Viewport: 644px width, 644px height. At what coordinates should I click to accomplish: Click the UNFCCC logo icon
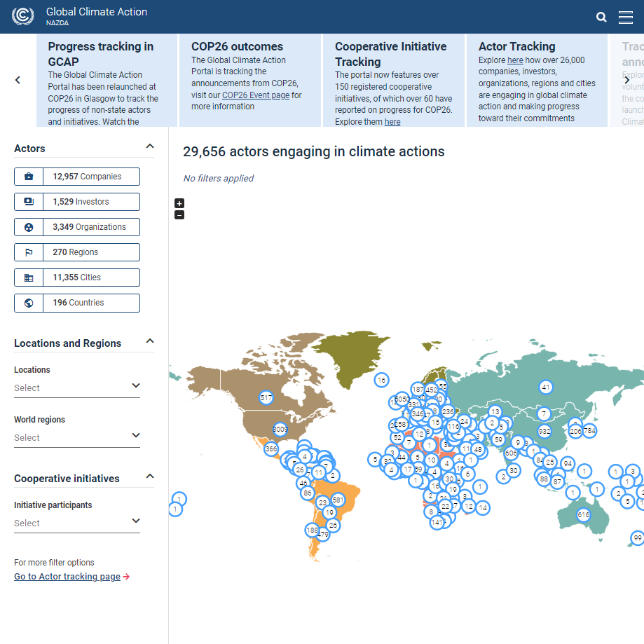23,16
